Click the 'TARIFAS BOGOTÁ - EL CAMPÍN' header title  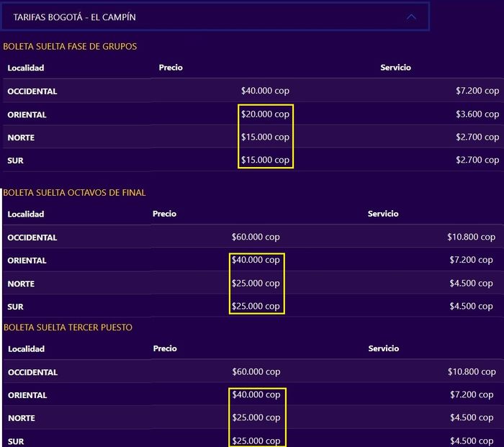74,17
